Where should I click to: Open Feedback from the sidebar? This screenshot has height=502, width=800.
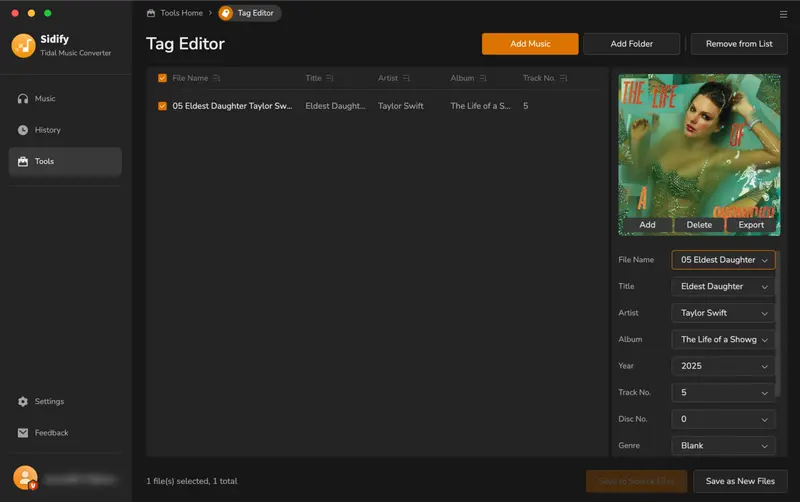click(x=65, y=433)
